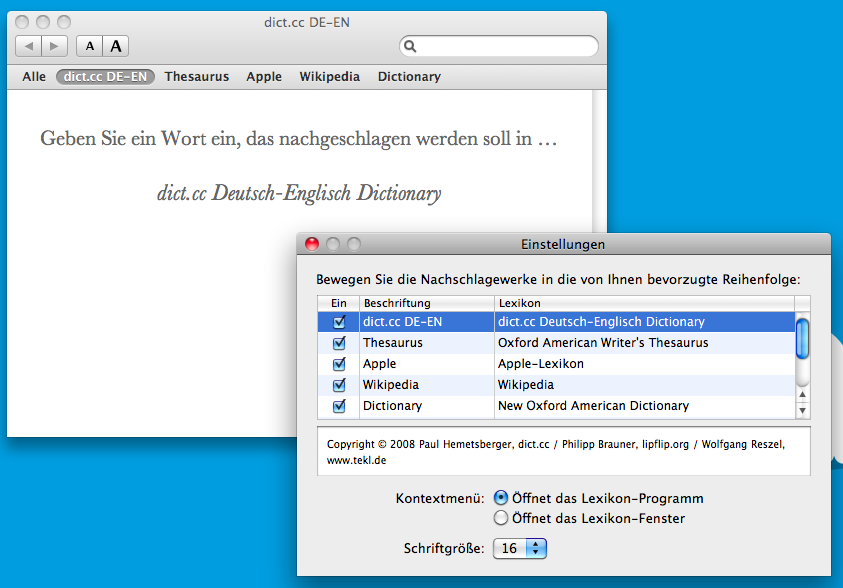The image size is (843, 588).
Task: Click the dict.cc DE-EN label in Beschriftung column
Action: pyautogui.click(x=403, y=322)
